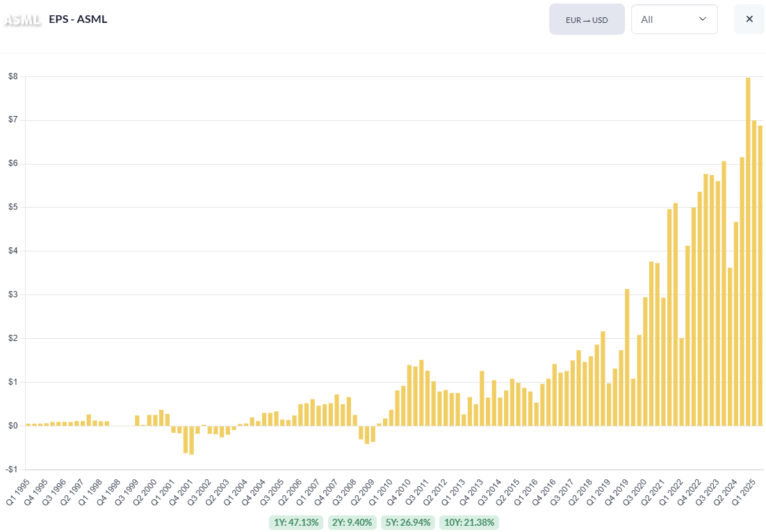Click the Q1 2016 x-axis label
This screenshot has height=532, width=766.
click(525, 492)
